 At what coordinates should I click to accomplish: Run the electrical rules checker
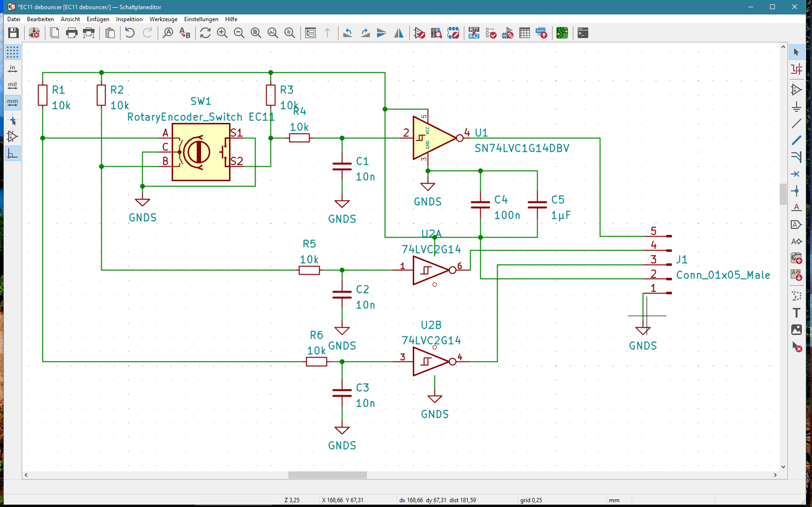coord(491,33)
